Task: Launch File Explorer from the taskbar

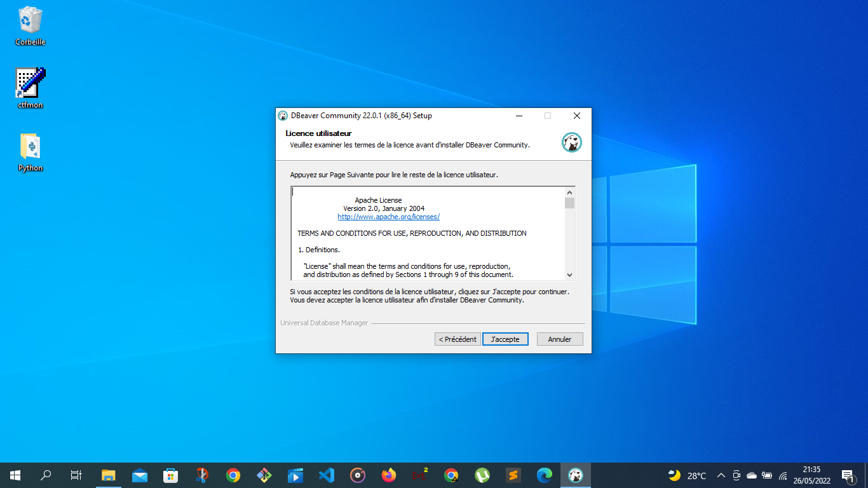Action: [109, 475]
